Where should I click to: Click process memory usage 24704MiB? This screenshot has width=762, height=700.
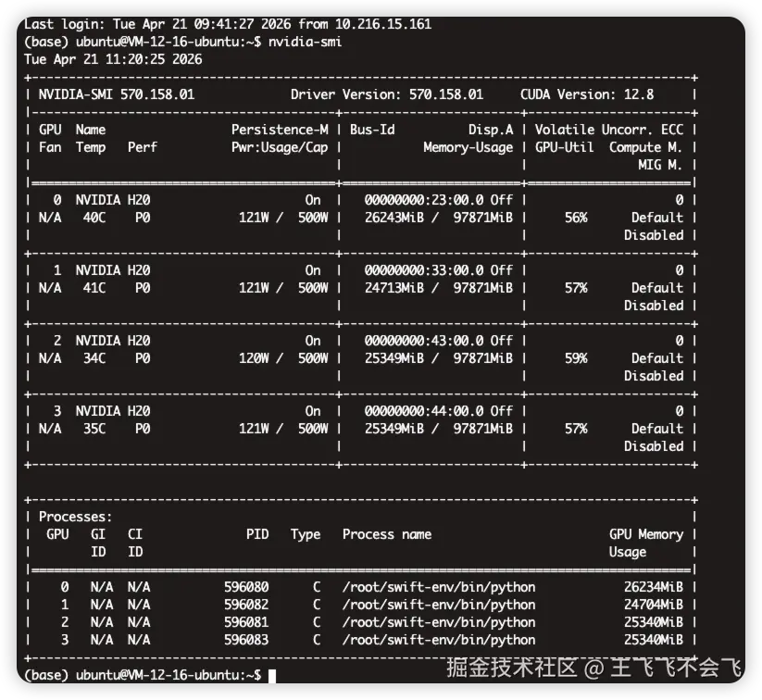[x=654, y=605]
